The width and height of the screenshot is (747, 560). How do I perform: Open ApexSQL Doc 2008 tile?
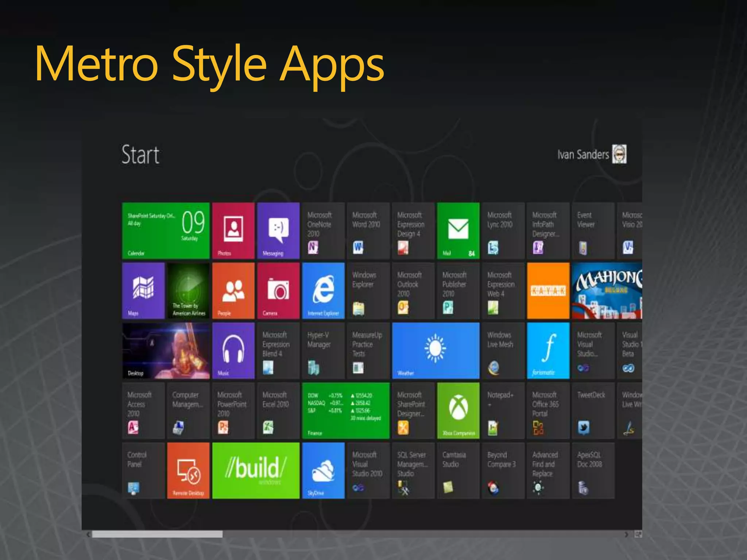[x=593, y=471]
